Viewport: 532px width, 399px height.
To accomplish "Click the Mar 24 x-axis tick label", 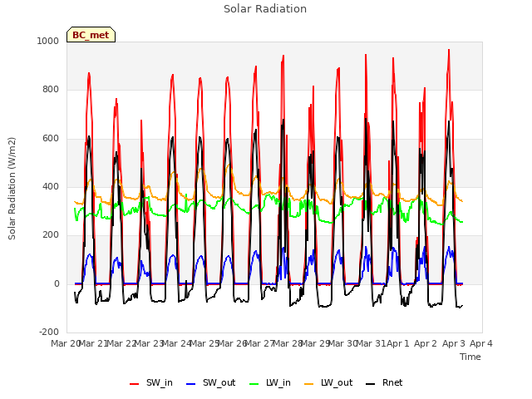I will tap(176, 343).
